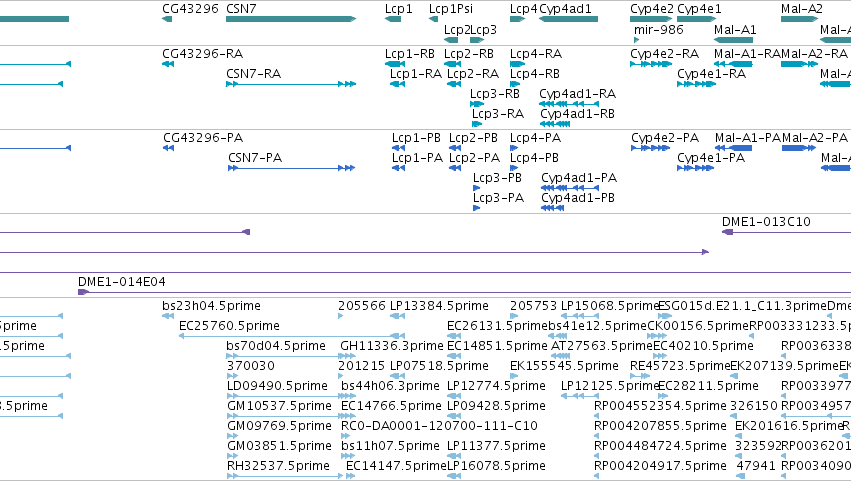Click the DME1-014E04 BAC label
Viewport: 851px width, 481px height.
click(122, 282)
